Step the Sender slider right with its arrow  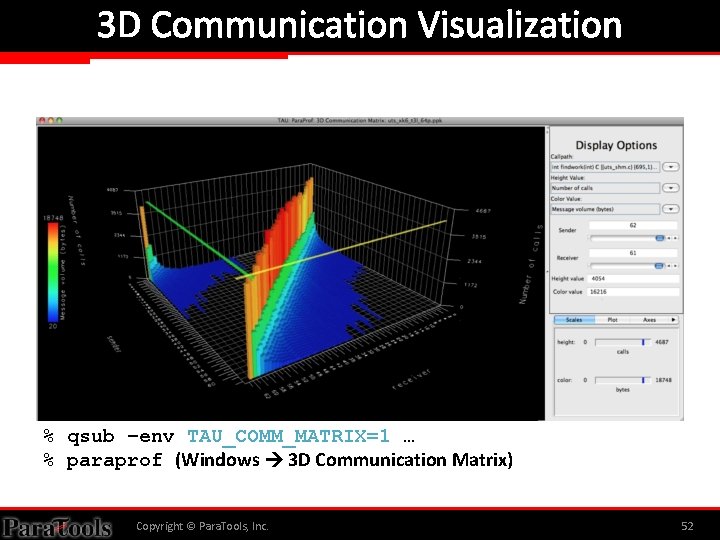point(675,238)
